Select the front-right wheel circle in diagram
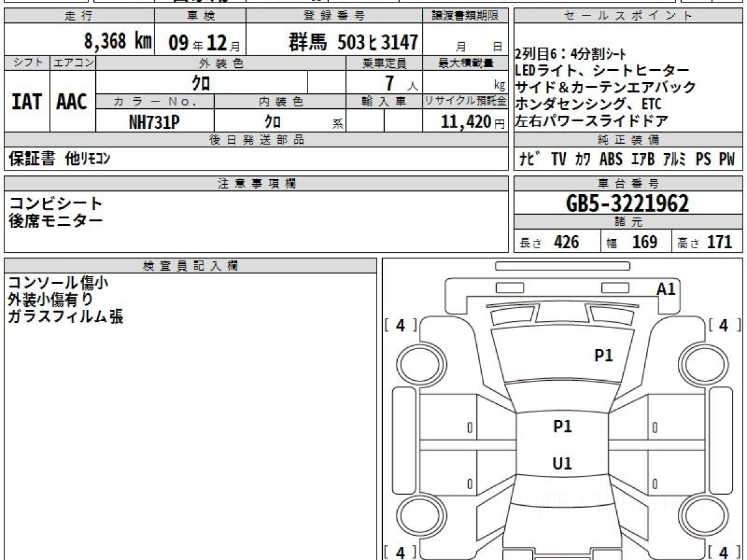This screenshot has height=560, width=747. click(x=700, y=362)
